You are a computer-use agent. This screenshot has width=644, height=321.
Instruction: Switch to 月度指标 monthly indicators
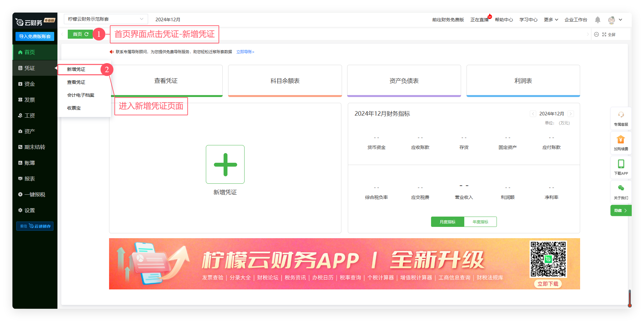click(447, 222)
